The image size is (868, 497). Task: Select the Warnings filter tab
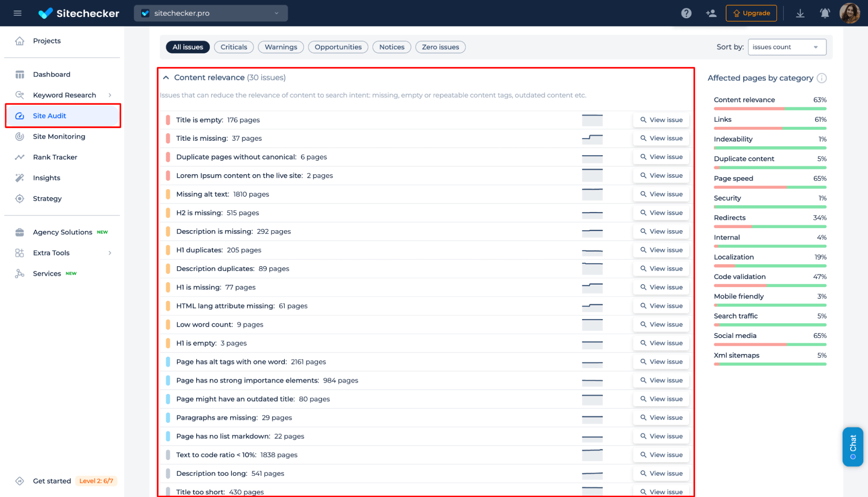pos(282,46)
